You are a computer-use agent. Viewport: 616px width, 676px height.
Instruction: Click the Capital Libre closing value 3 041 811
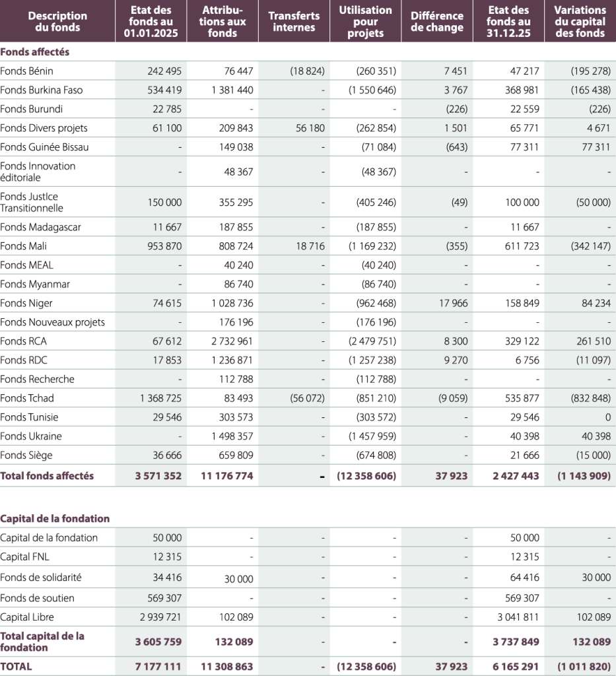click(518, 617)
